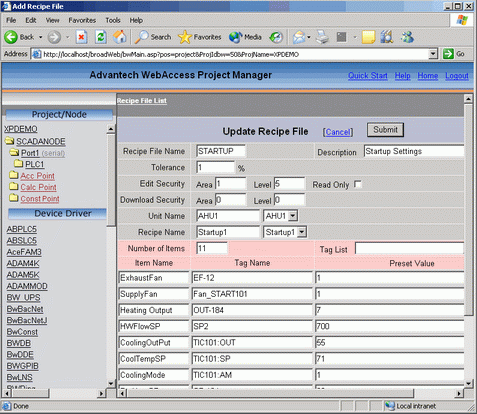Click the Home page icon
Image resolution: width=477 pixels, height=414 pixels.
(119, 37)
